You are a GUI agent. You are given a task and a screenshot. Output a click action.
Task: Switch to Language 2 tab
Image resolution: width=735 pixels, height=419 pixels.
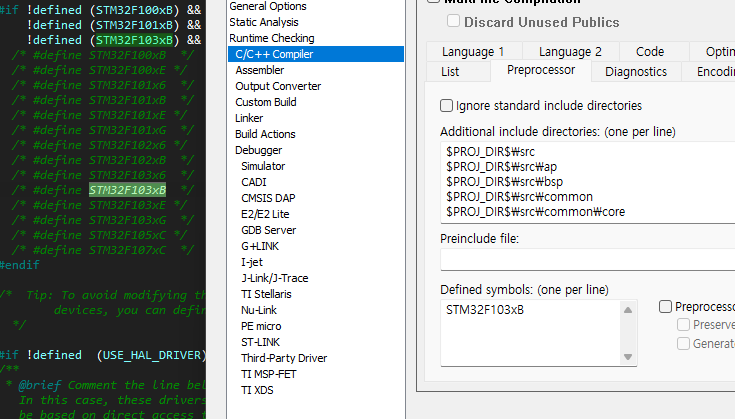click(570, 52)
